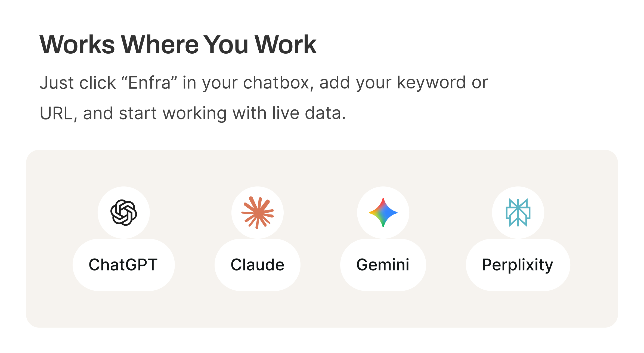Select the orange Claude starburst icon
Viewport: 644px width, 353px height.
(258, 213)
